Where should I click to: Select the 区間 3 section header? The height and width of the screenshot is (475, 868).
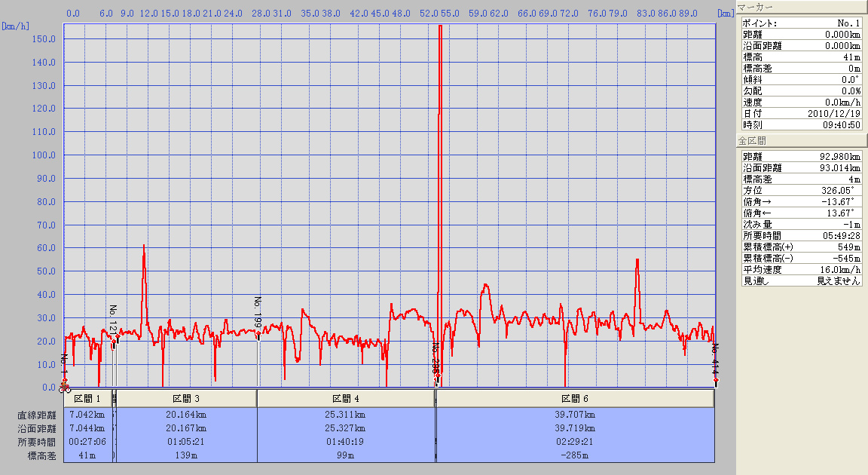tap(186, 398)
